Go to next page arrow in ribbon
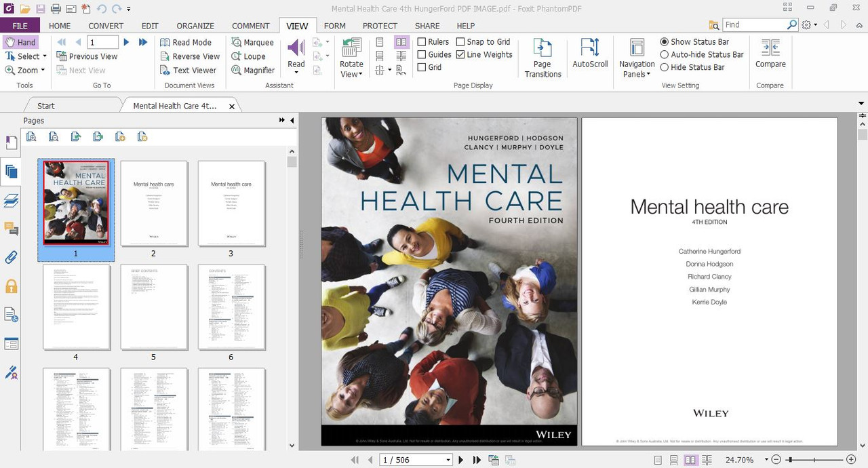This screenshot has width=868, height=468. 126,42
